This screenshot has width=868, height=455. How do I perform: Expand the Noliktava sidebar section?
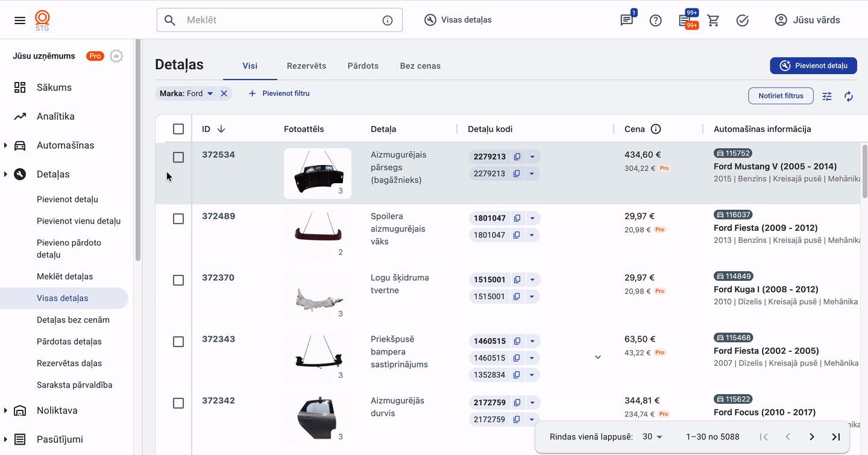click(x=5, y=410)
